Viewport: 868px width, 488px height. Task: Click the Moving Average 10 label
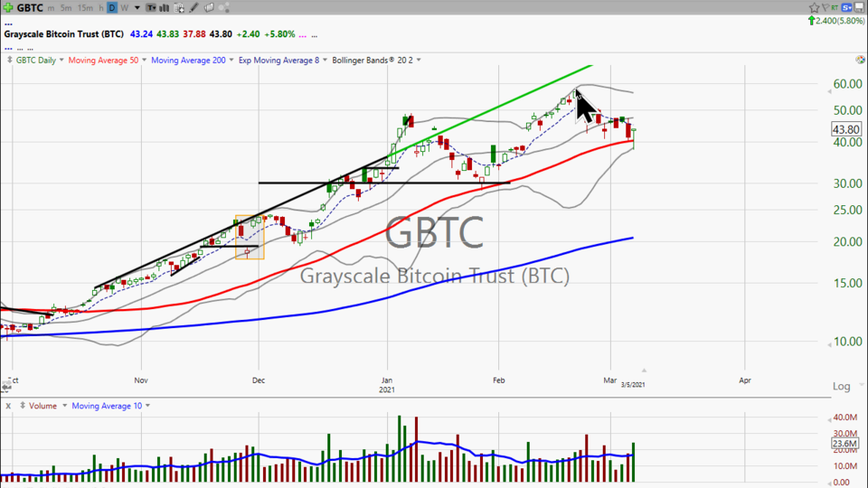(107, 406)
